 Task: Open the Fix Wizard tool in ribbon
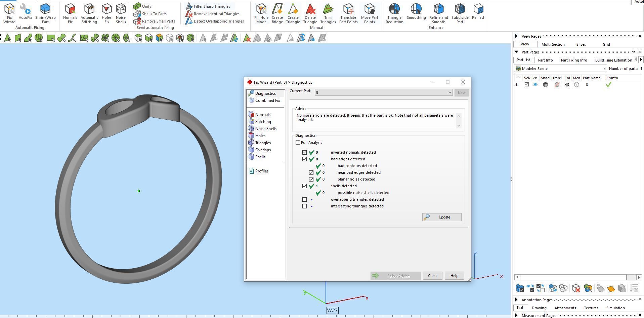click(x=9, y=13)
